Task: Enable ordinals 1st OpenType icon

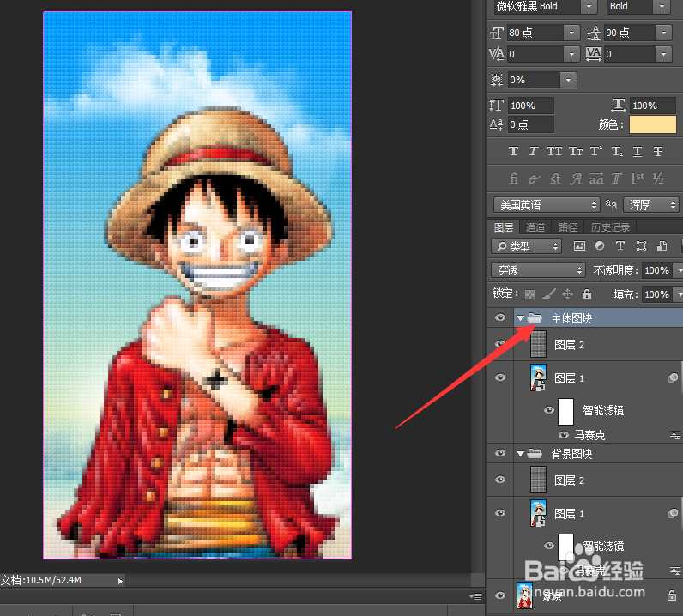Action: point(638,178)
